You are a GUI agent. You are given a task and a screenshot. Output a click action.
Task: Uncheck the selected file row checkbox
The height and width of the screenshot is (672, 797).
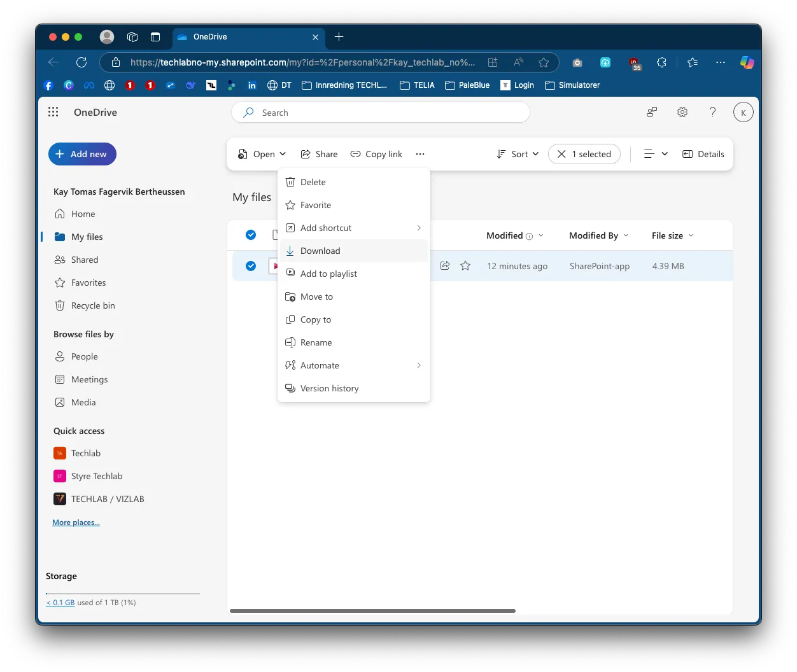coord(251,266)
